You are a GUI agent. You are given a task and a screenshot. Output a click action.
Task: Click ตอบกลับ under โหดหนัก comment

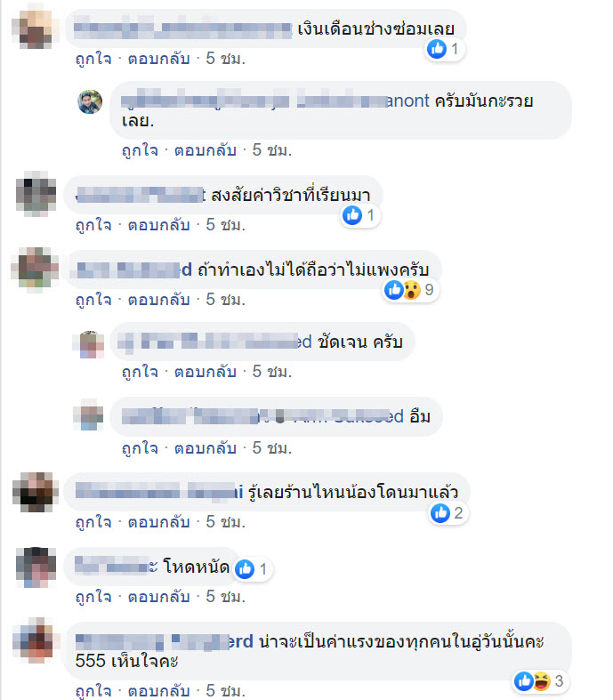coord(159,597)
